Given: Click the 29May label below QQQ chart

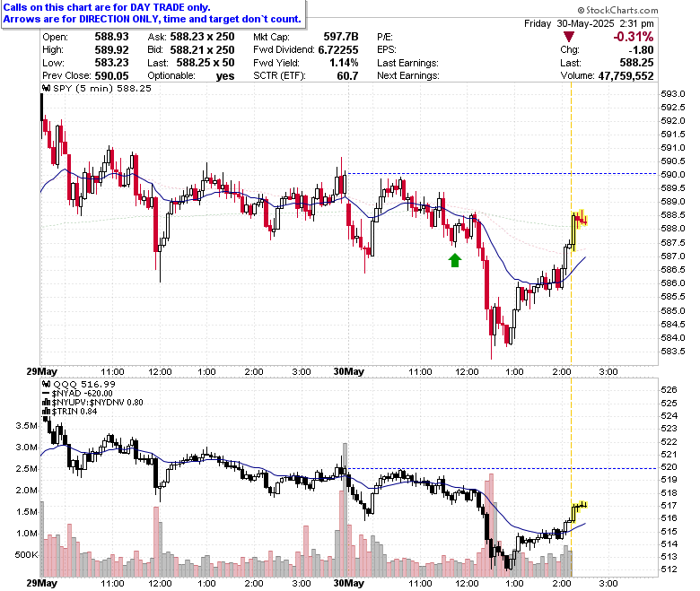Looking at the screenshot, I should (42, 583).
